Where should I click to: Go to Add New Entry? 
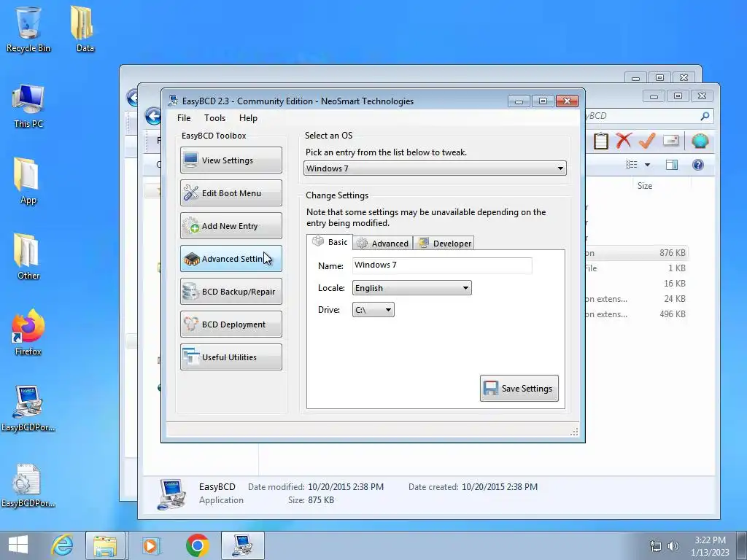[231, 226]
